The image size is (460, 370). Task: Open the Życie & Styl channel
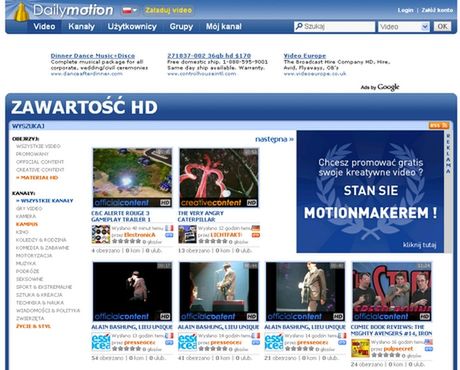click(x=33, y=326)
